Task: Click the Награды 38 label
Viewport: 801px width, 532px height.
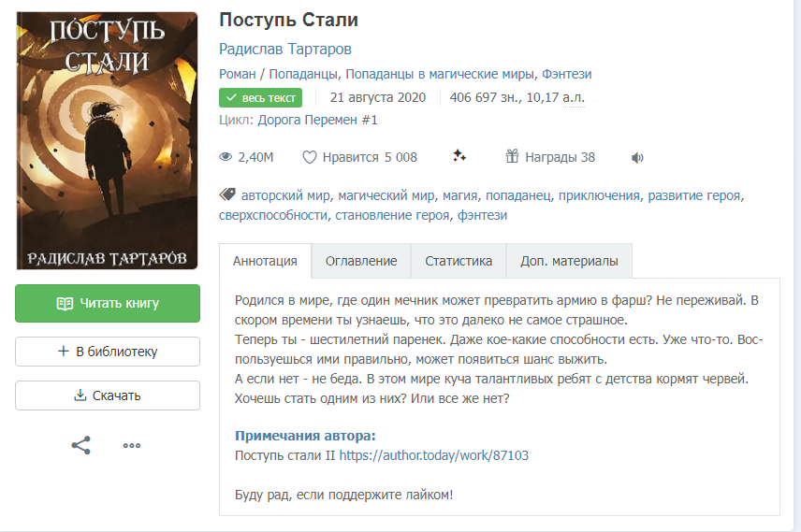Action: tap(560, 157)
